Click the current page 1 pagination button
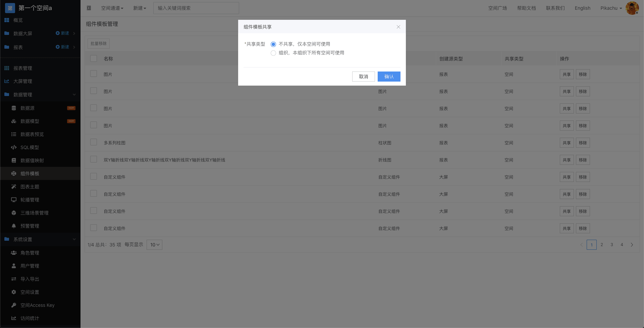Image resolution: width=644 pixels, height=328 pixels. pos(592,245)
